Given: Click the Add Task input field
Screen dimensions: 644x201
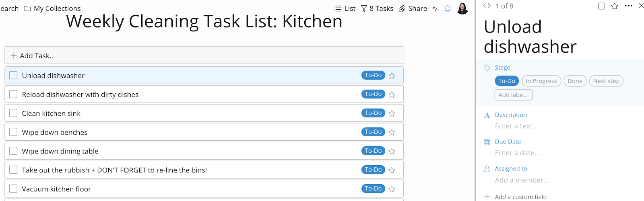Looking at the screenshot, I should click(204, 55).
